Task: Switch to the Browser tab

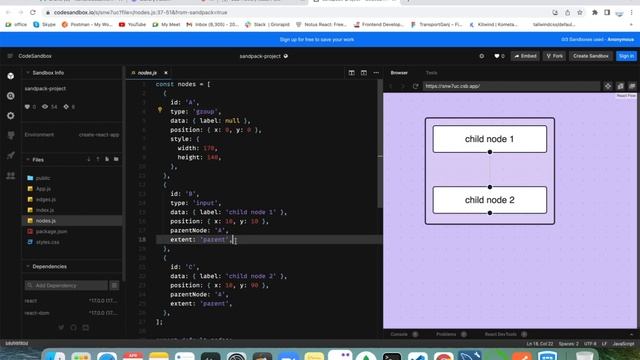Action: click(x=399, y=73)
